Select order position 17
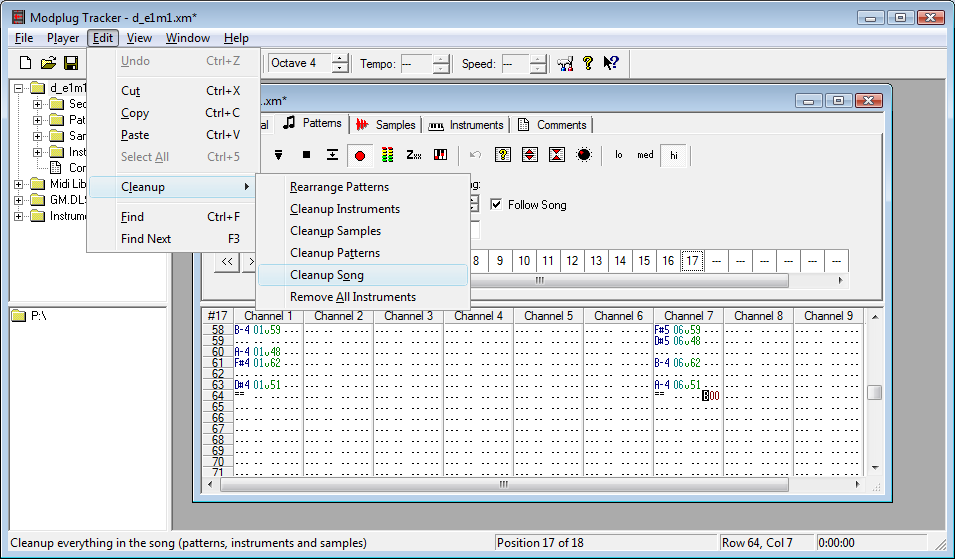 [692, 261]
